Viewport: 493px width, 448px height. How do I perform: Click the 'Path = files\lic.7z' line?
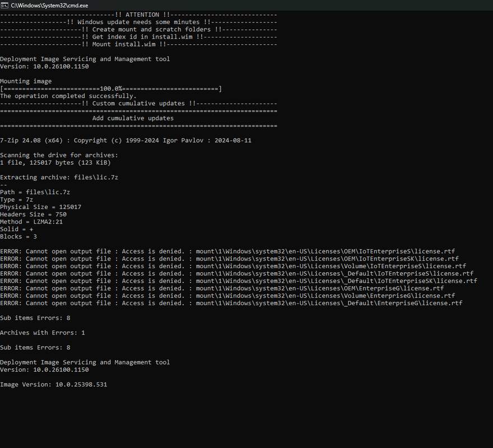click(x=35, y=193)
